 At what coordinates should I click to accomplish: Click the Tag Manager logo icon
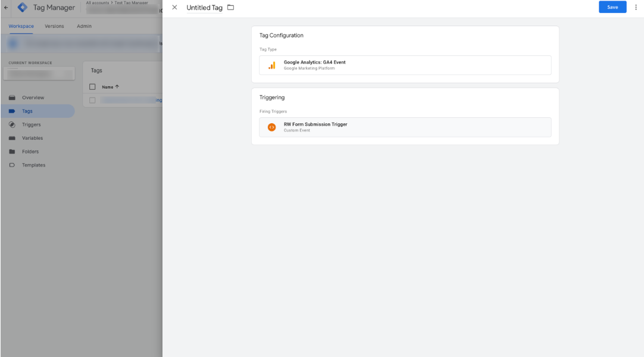point(23,8)
